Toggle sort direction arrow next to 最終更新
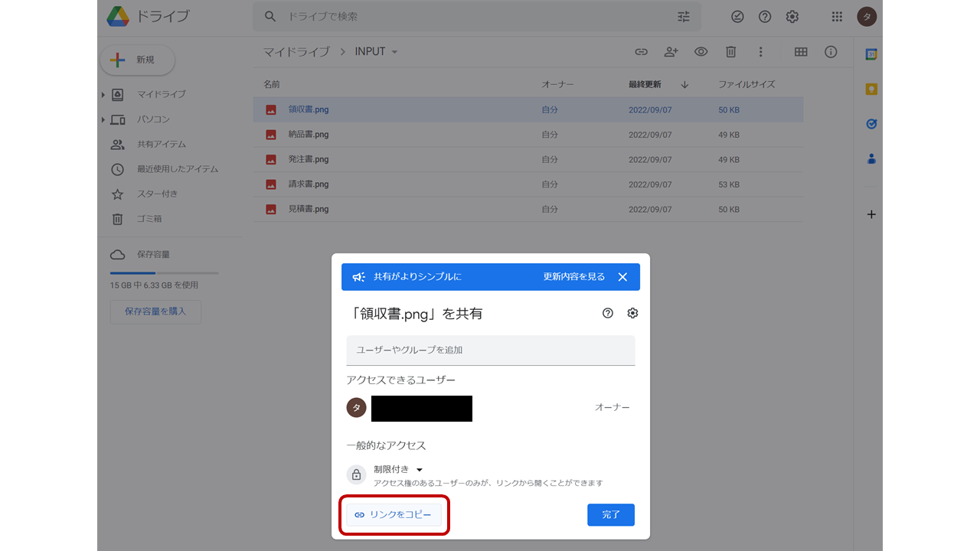 (x=684, y=85)
